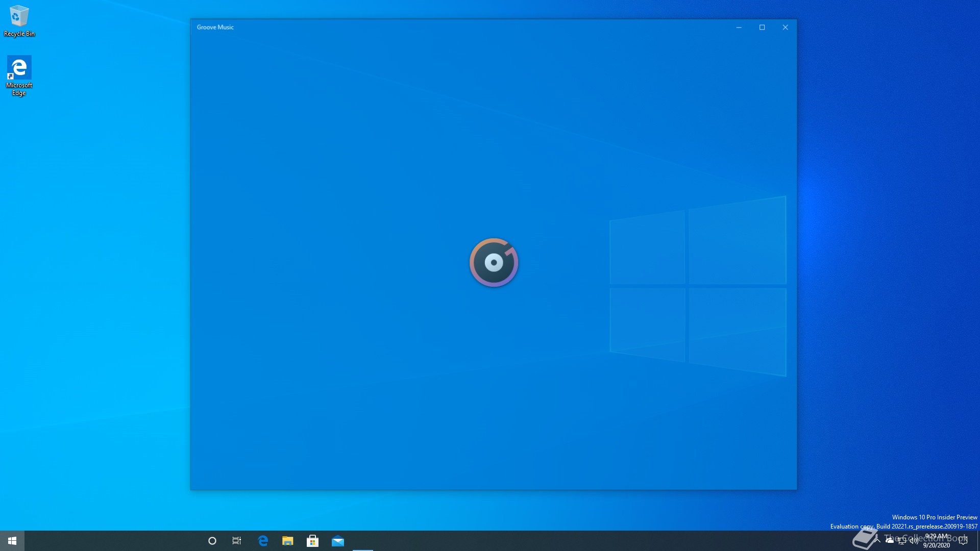Minimize the Groove Music window

[x=739, y=28]
